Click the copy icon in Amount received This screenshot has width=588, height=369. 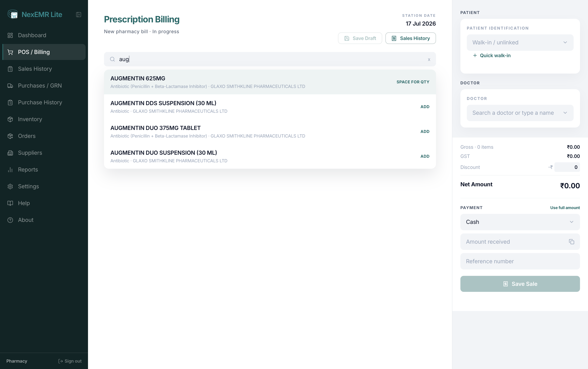(x=571, y=242)
